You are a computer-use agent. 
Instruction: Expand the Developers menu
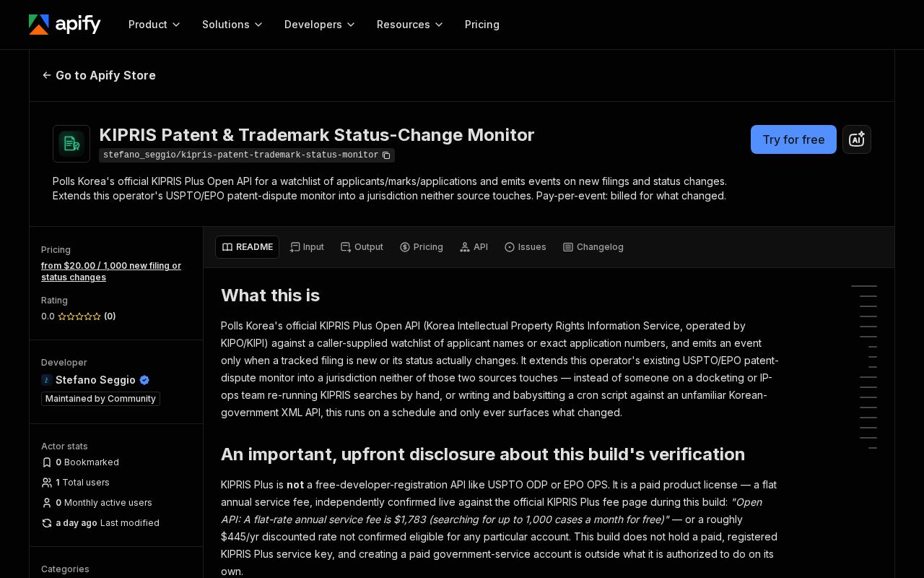pos(320,25)
